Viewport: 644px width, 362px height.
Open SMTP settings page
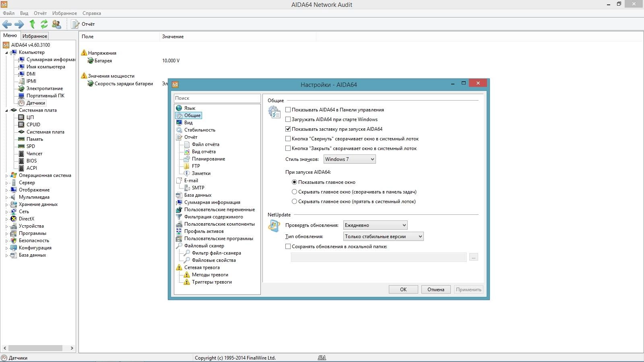click(x=198, y=188)
